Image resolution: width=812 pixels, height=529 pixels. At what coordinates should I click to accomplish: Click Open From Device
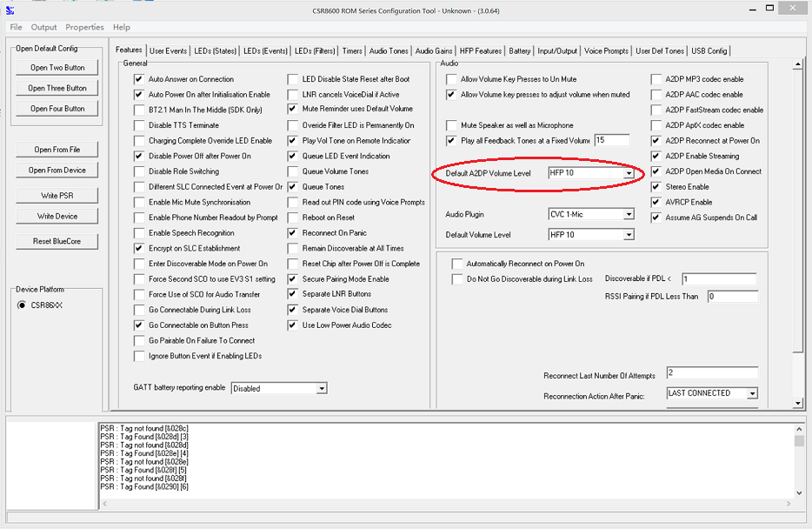click(57, 170)
